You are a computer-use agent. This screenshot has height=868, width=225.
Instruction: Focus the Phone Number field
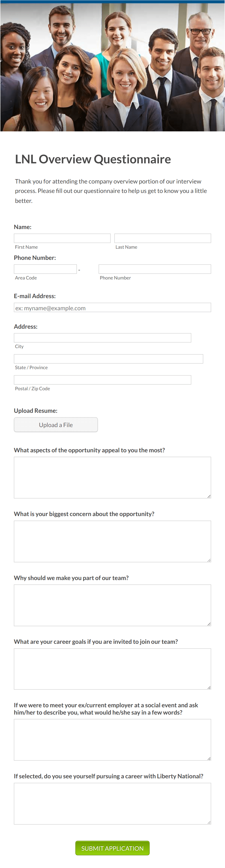[x=155, y=269]
